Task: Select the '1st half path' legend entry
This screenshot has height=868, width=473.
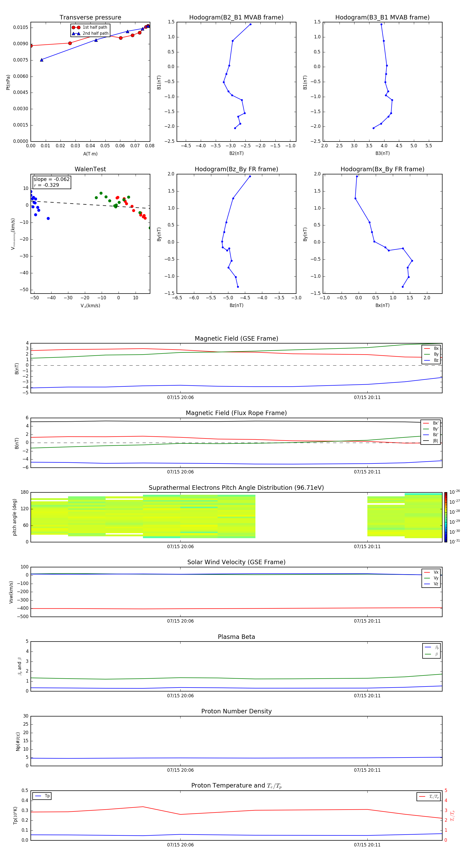Action: click(90, 27)
